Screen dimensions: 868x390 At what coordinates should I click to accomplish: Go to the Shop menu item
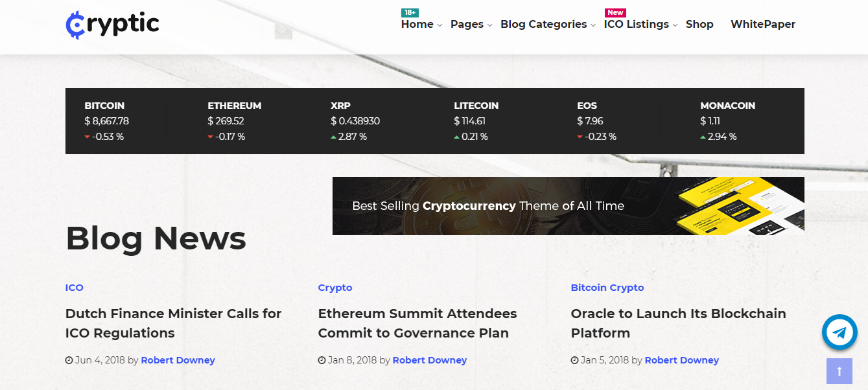coord(699,25)
